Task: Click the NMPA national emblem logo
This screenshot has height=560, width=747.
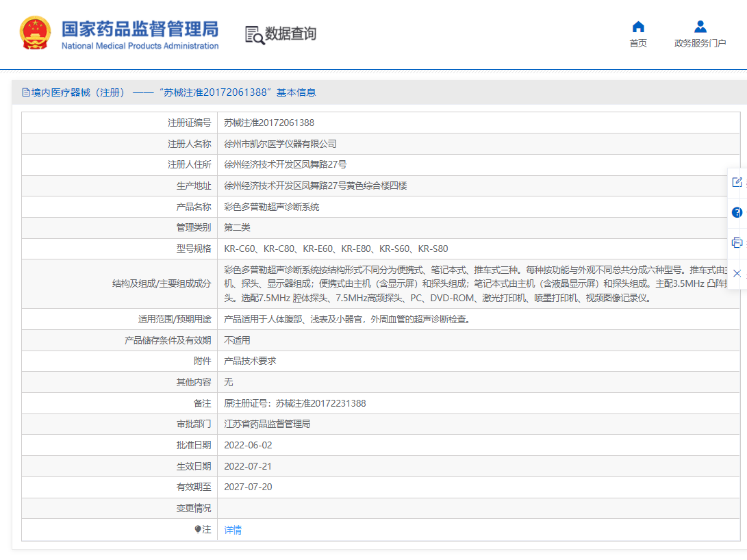Action: (35, 33)
